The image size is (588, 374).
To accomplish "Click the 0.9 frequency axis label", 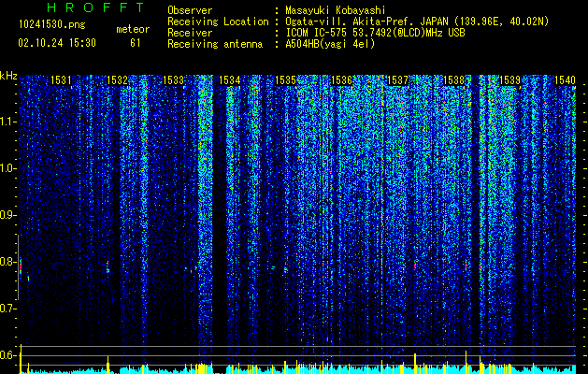I will [x=7, y=215].
